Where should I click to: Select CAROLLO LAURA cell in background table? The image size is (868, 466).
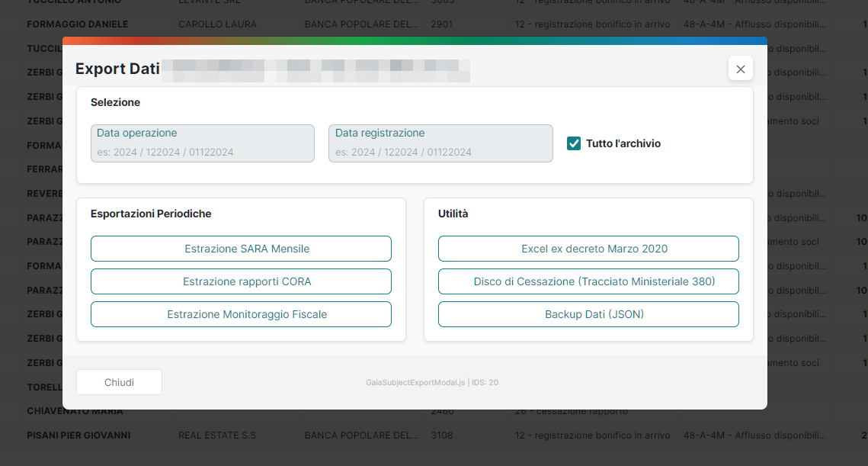coord(217,24)
